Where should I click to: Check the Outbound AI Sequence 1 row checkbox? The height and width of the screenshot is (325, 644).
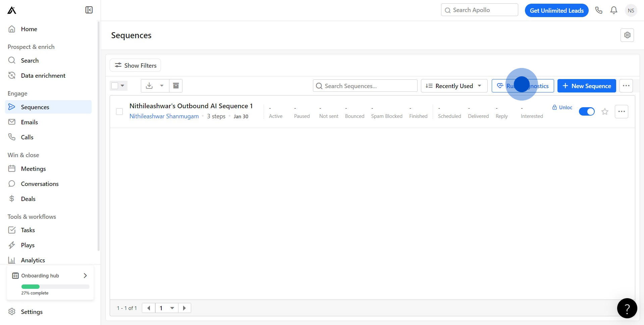tap(119, 112)
